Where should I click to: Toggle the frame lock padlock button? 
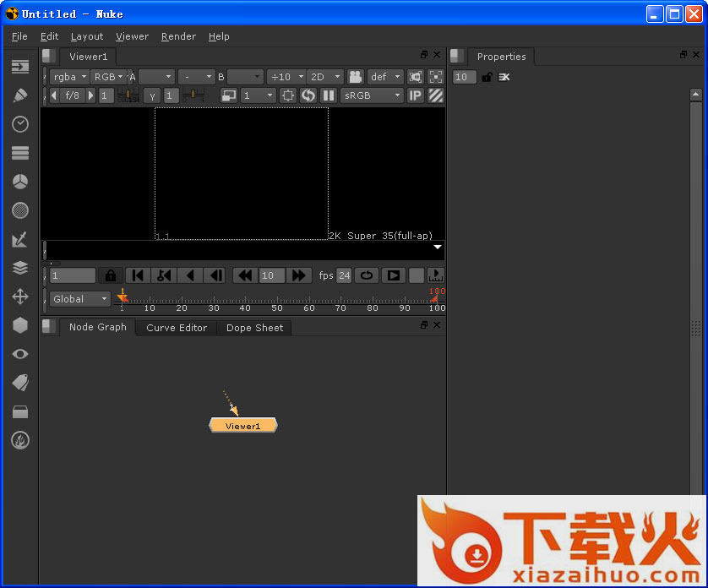(x=111, y=275)
